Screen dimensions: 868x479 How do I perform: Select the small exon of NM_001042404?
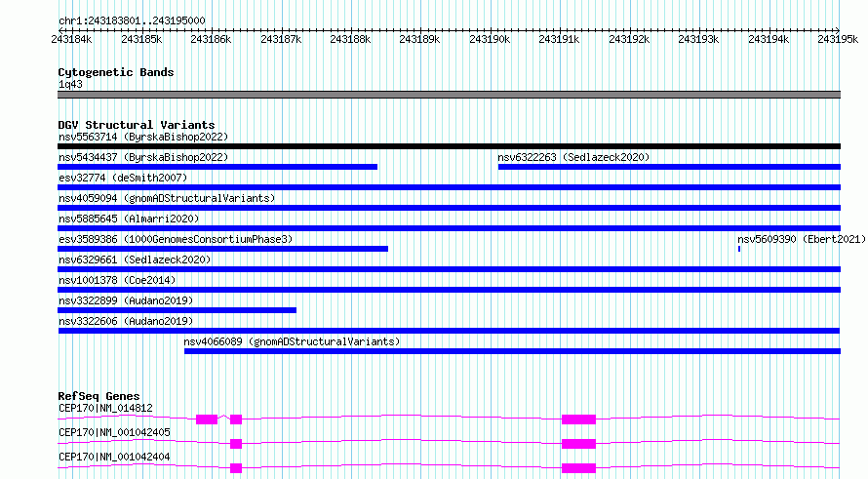(x=236, y=468)
